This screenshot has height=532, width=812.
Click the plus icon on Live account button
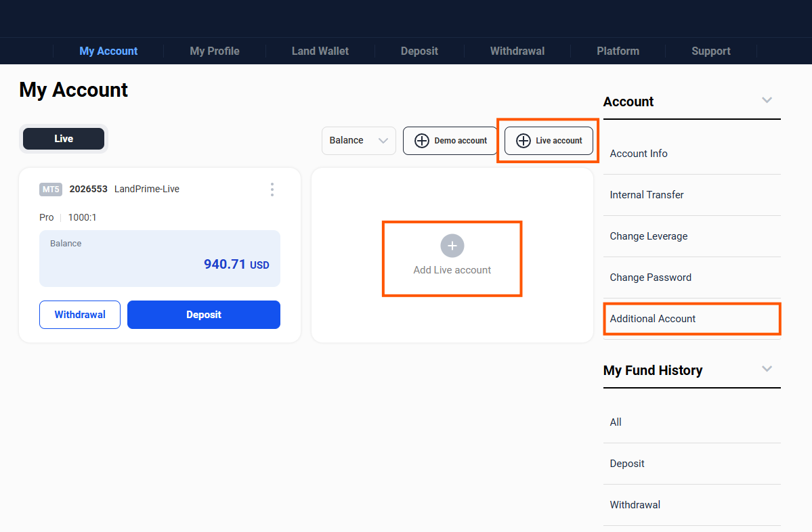point(523,141)
